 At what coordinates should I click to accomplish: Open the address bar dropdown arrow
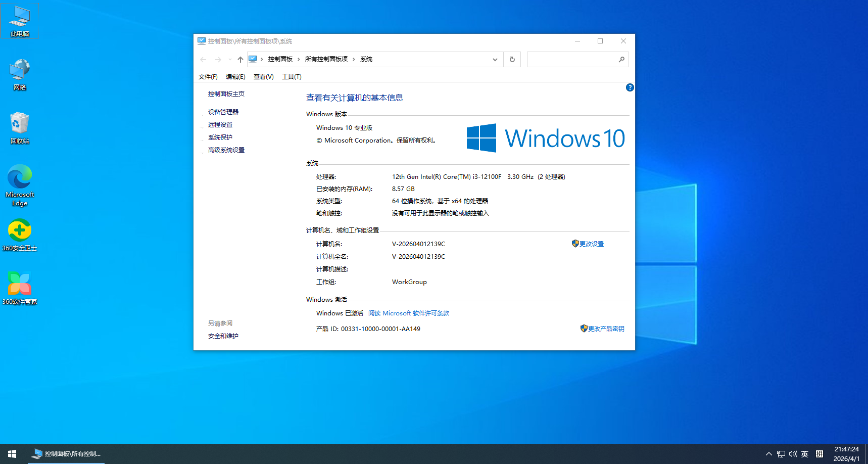click(495, 59)
